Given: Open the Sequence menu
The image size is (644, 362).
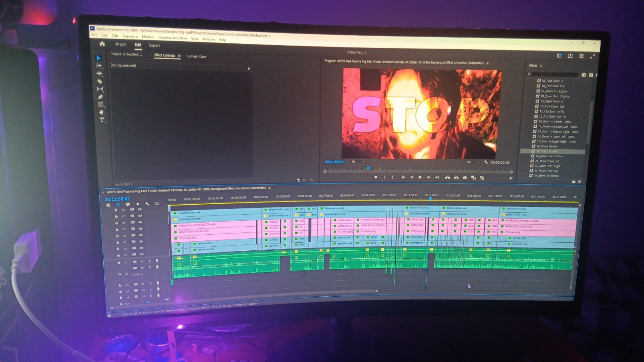Looking at the screenshot, I should [130, 36].
